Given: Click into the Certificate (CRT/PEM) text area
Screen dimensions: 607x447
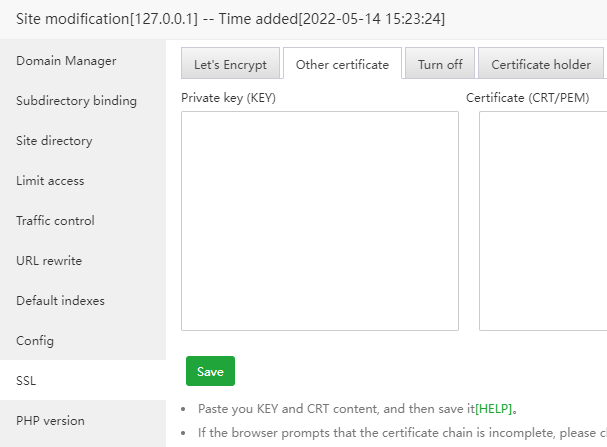Looking at the screenshot, I should pyautogui.click(x=545, y=220).
